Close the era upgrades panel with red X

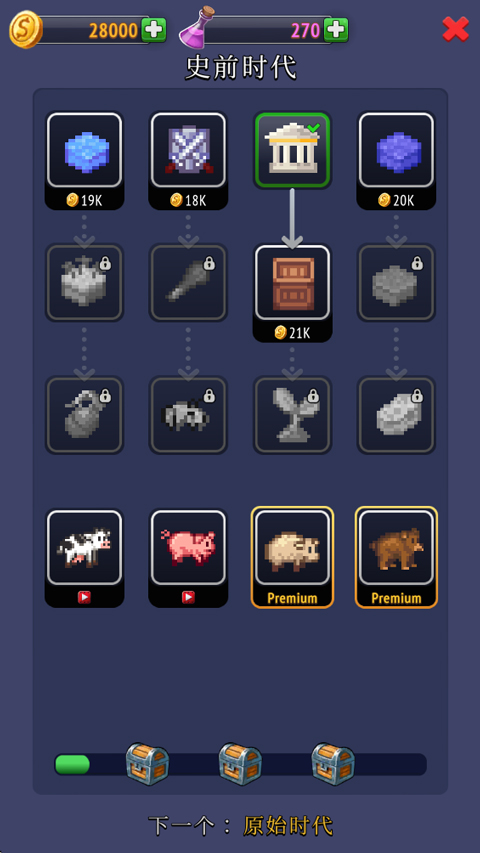tap(456, 29)
